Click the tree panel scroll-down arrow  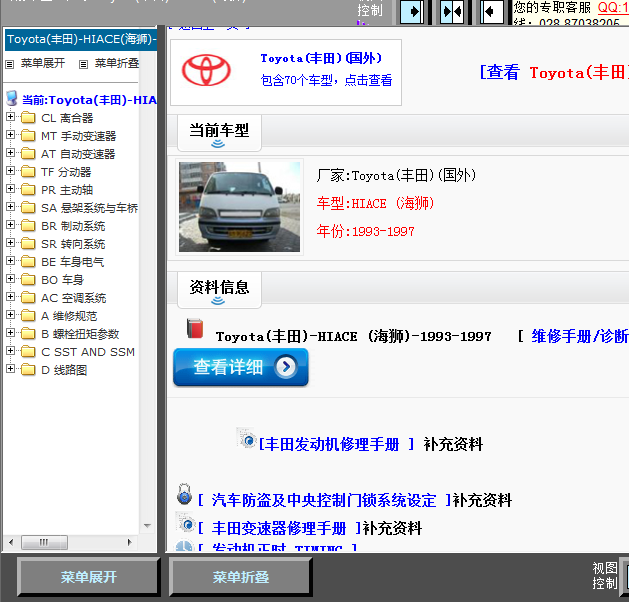tap(147, 525)
